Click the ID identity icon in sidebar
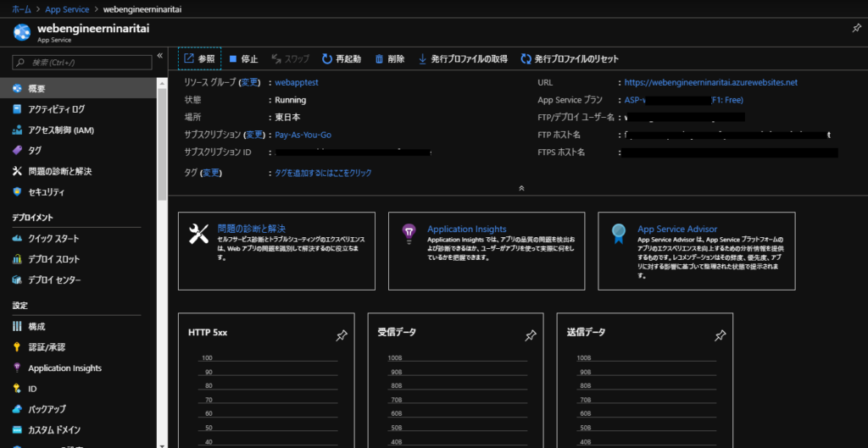 tap(17, 389)
